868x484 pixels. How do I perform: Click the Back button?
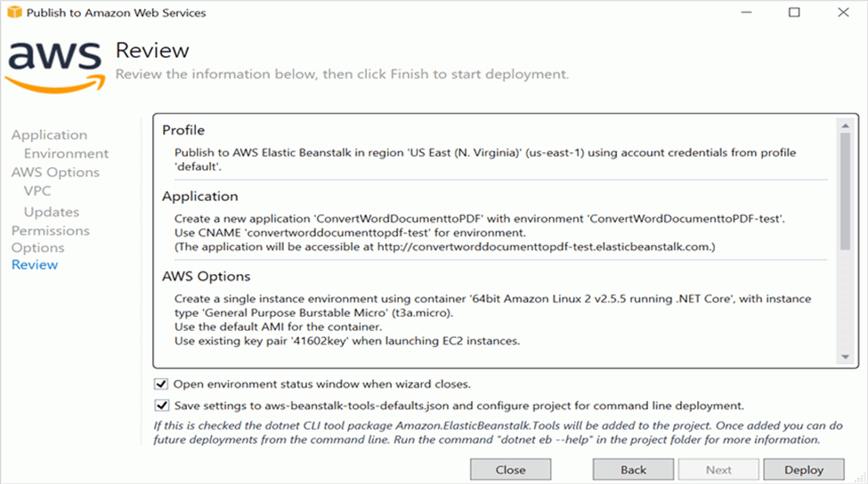(x=633, y=470)
